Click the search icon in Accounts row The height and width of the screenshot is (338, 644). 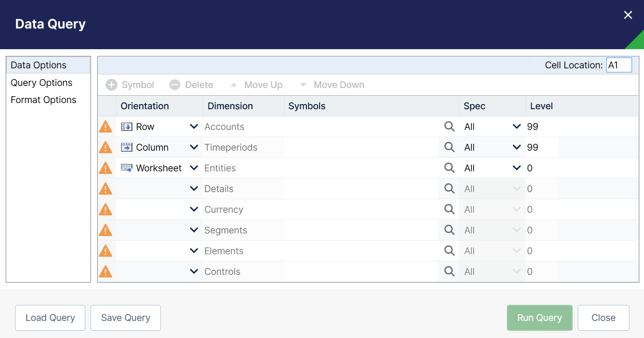click(450, 127)
